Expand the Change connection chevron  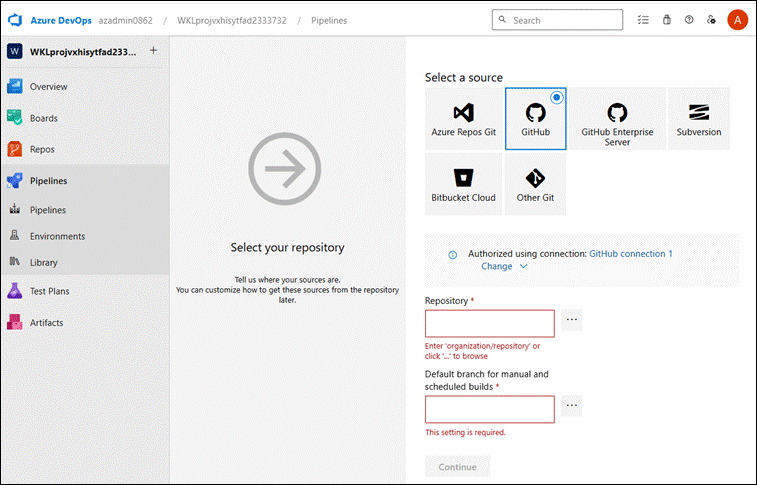pos(523,266)
